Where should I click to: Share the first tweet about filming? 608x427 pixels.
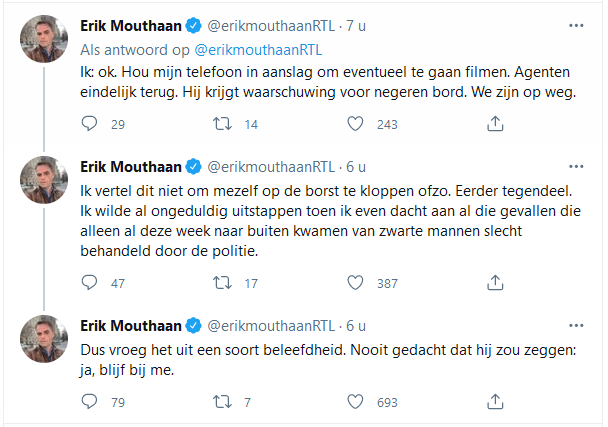tap(493, 124)
